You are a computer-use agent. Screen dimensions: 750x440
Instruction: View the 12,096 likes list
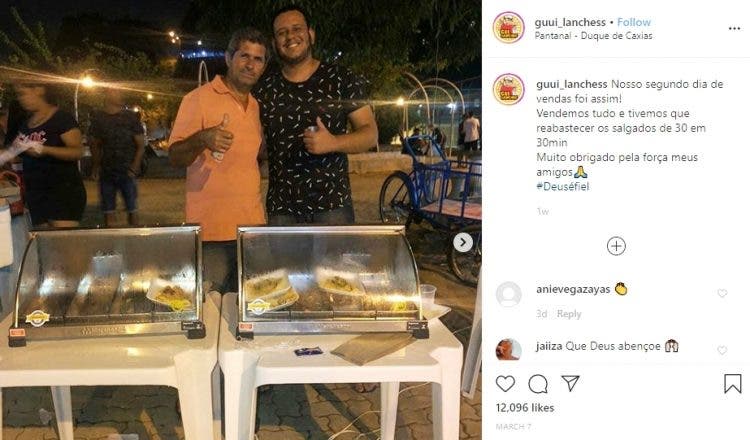coord(525,407)
